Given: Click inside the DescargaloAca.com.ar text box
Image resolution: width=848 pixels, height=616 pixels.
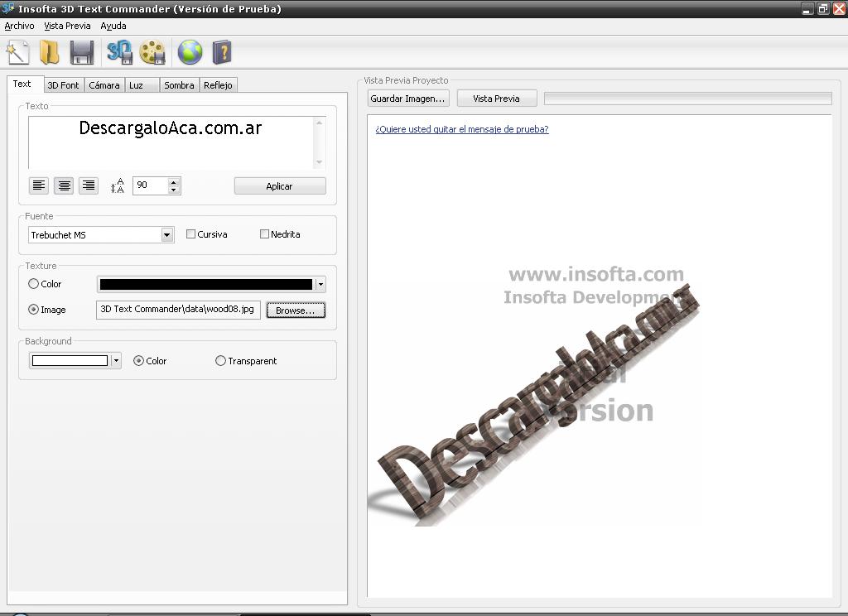Looking at the screenshot, I should 171,142.
